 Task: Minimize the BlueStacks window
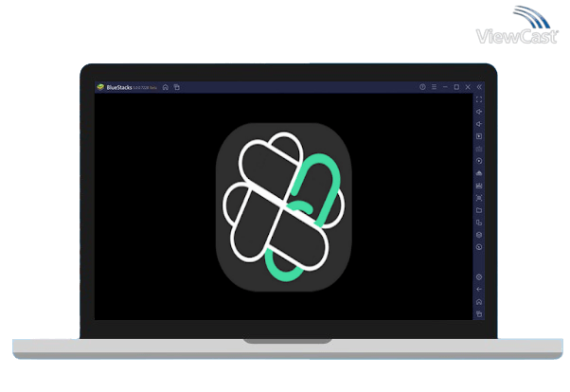[445, 87]
